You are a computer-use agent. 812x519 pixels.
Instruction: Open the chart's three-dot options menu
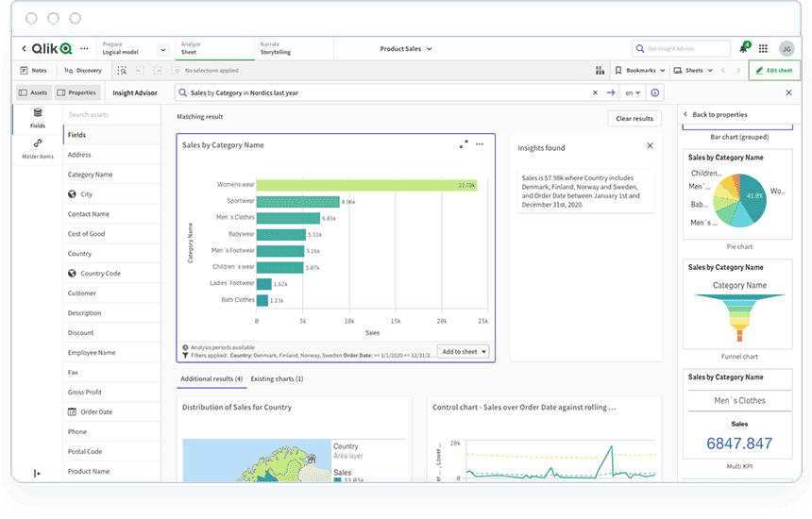480,144
